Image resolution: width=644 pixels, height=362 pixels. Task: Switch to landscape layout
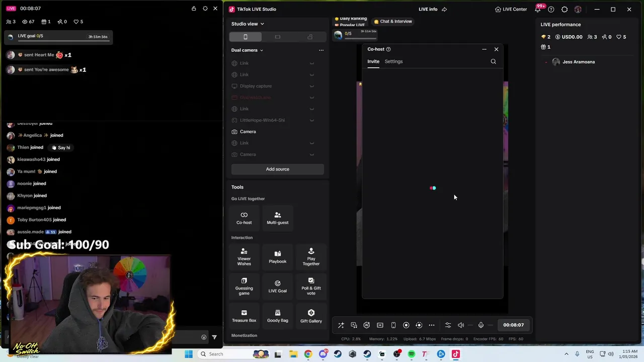pos(277,37)
